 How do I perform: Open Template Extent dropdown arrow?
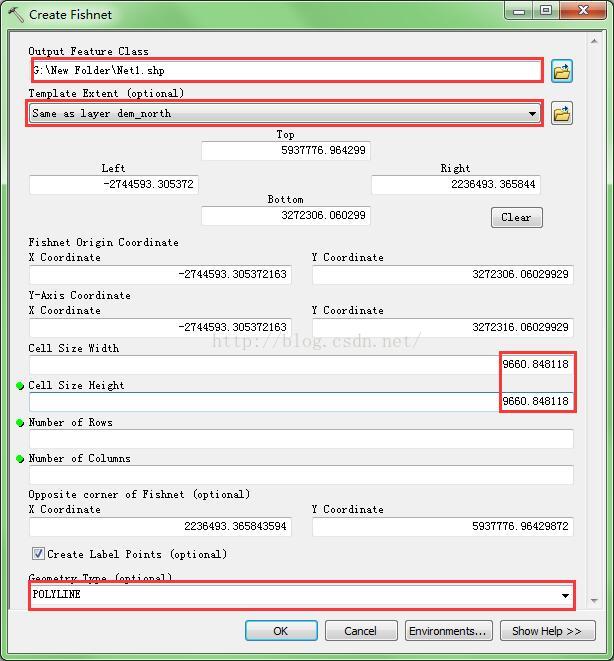[x=532, y=114]
